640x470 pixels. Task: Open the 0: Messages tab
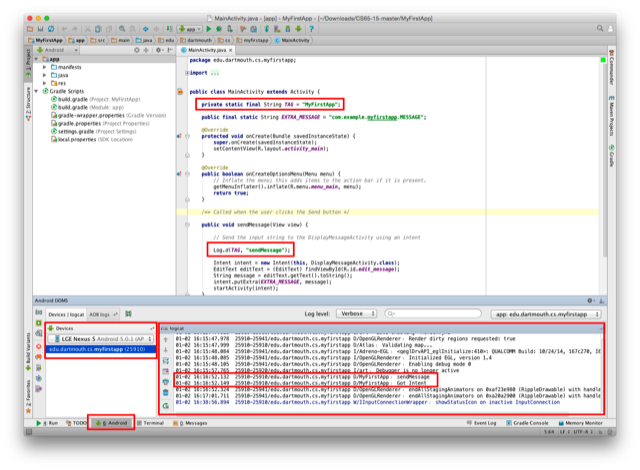coord(190,423)
